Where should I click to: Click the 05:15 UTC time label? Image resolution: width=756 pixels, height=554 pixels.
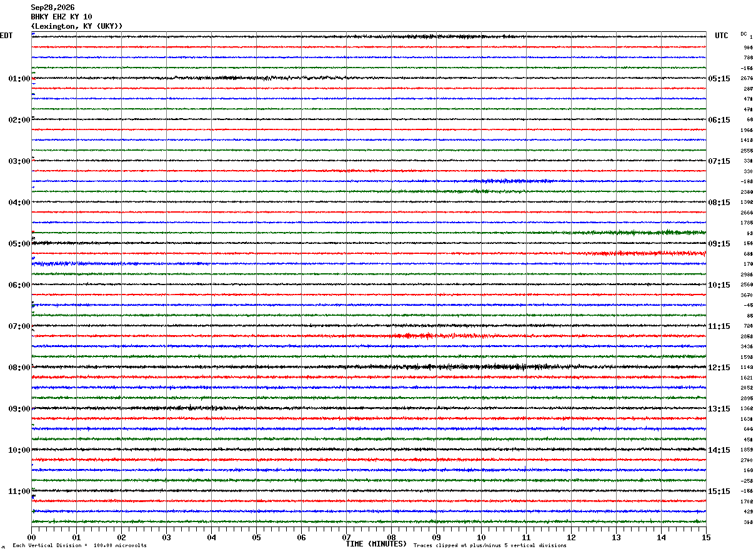pyautogui.click(x=719, y=79)
